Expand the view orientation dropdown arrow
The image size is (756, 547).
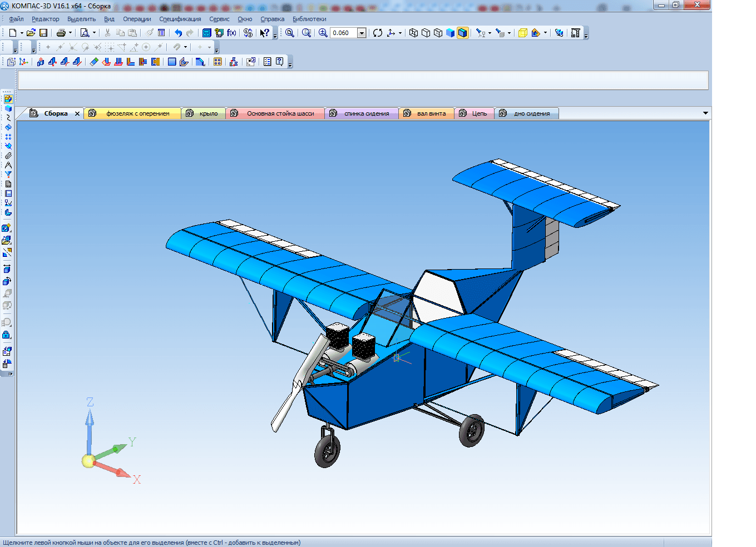click(400, 33)
